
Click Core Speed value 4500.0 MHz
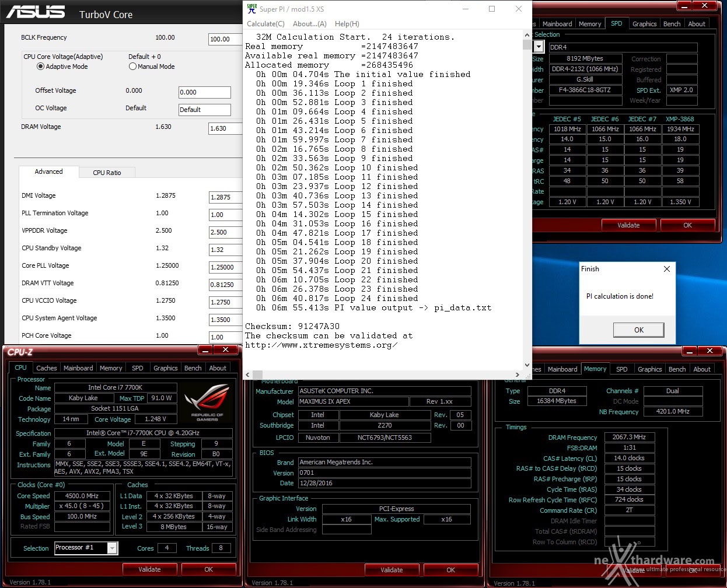tap(82, 496)
